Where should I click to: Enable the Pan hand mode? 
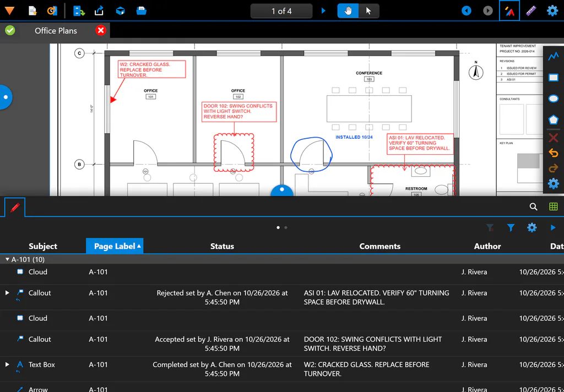pos(348,11)
